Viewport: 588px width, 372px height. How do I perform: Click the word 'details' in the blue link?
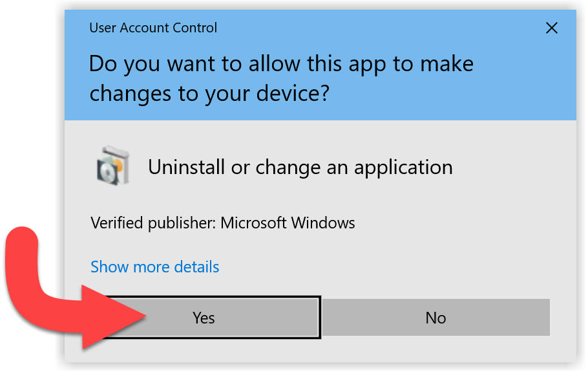(195, 267)
